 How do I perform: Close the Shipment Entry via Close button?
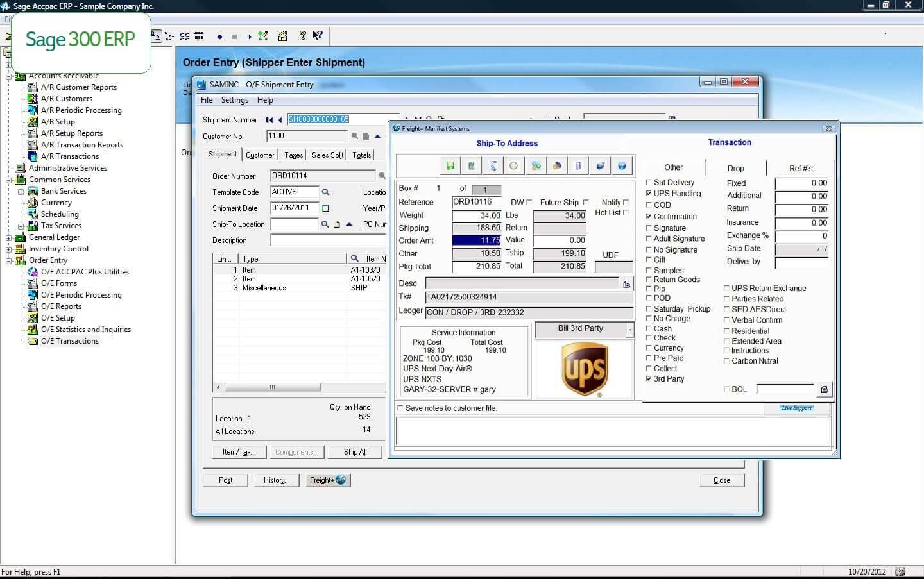[722, 480]
